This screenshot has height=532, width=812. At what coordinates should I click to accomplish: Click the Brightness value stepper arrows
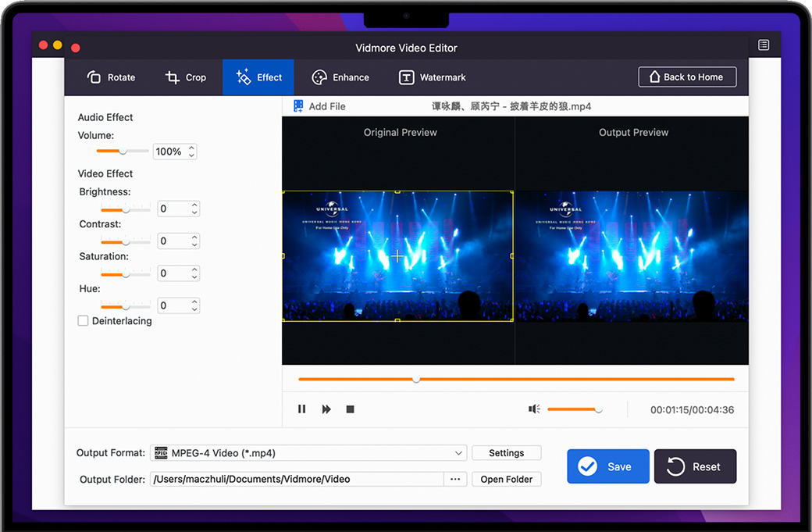click(x=195, y=209)
